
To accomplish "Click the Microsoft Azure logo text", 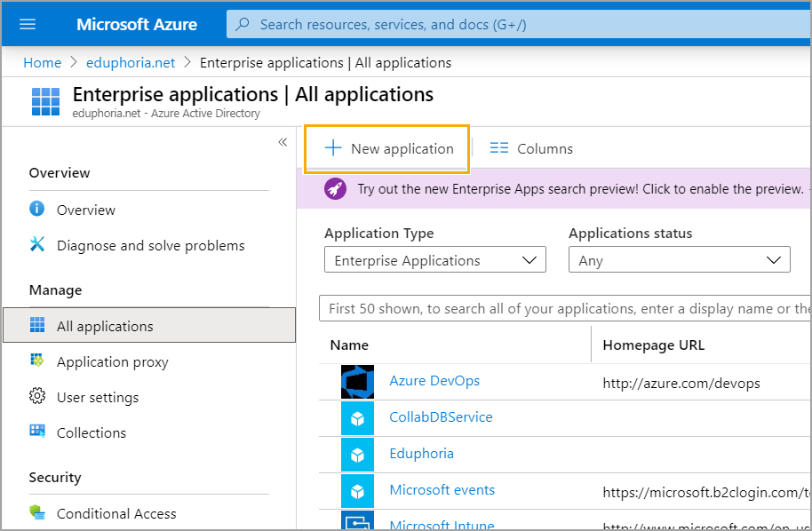I will tap(137, 24).
